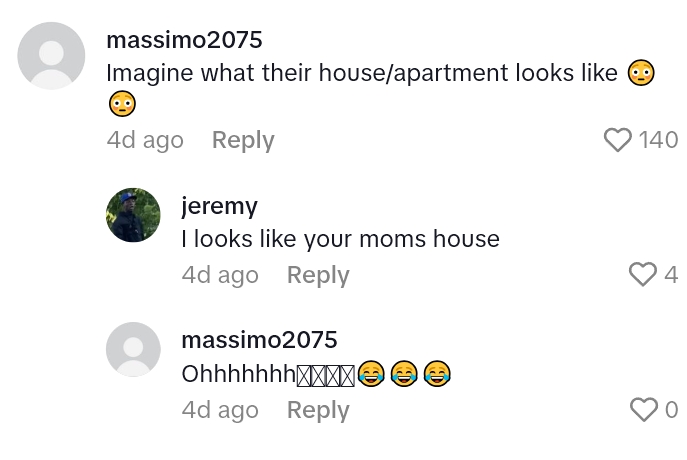Click the '4d ago' timestamp on top comment
The image size is (687, 460).
[x=145, y=141]
